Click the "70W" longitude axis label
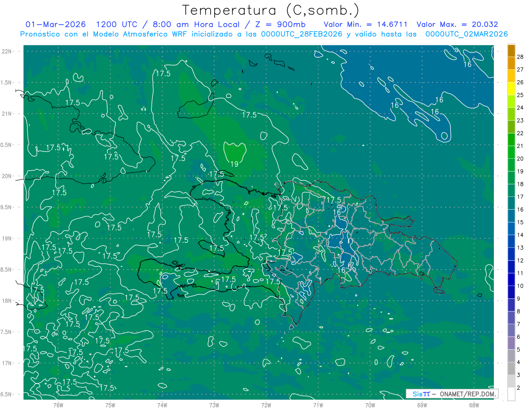Image resolution: width=532 pixels, height=411 pixels. click(x=370, y=405)
